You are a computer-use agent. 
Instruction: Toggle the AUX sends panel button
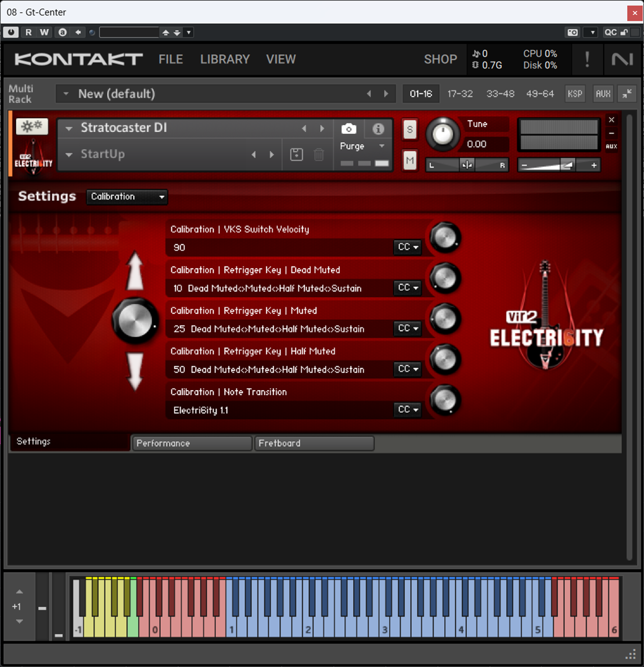(x=603, y=93)
